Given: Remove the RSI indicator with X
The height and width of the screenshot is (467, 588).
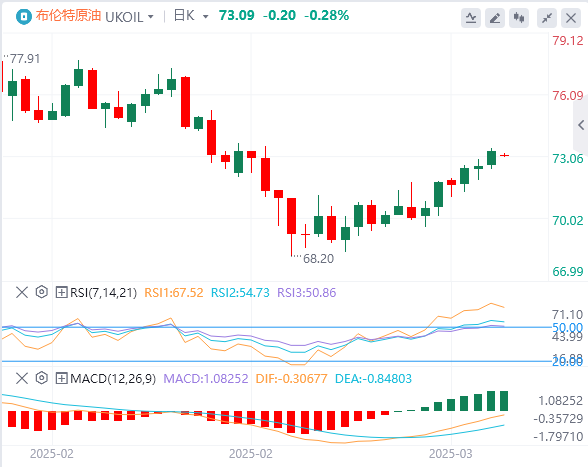Looking at the screenshot, I should coord(22,292).
